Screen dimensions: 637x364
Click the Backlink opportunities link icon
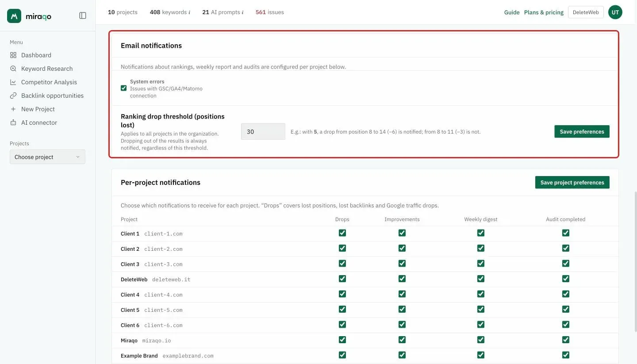point(13,96)
